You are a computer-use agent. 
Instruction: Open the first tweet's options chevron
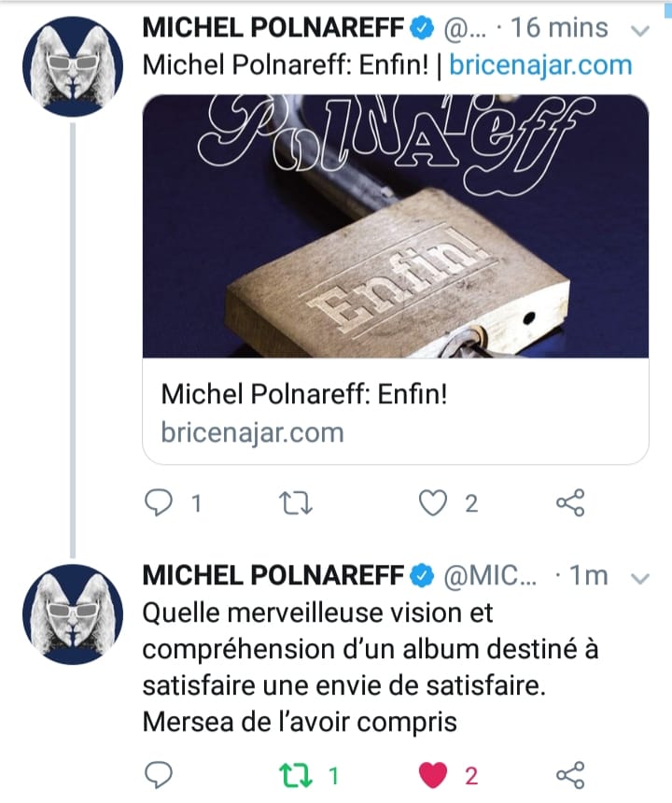[x=640, y=30]
